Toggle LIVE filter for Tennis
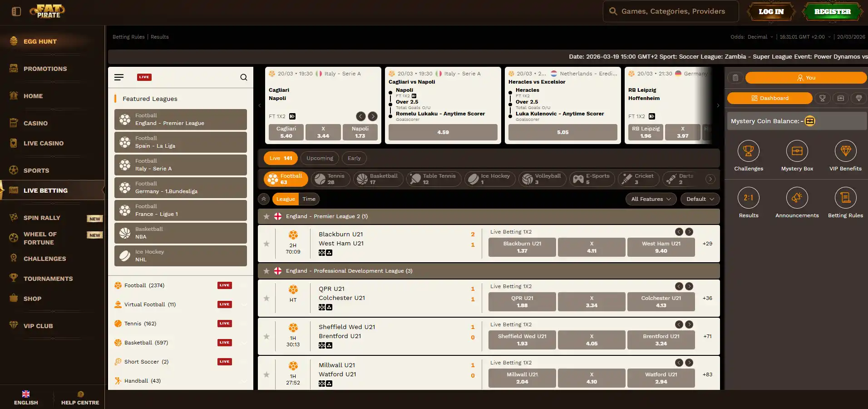The height and width of the screenshot is (409, 868). click(225, 324)
